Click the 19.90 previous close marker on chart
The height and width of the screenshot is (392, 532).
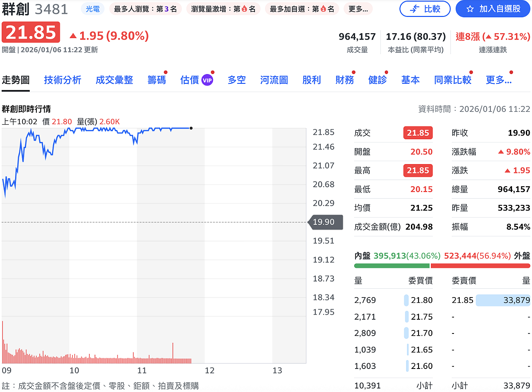(x=325, y=222)
